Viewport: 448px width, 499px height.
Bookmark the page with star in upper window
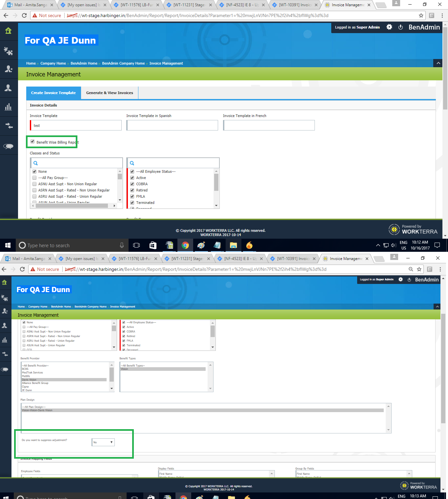421,15
